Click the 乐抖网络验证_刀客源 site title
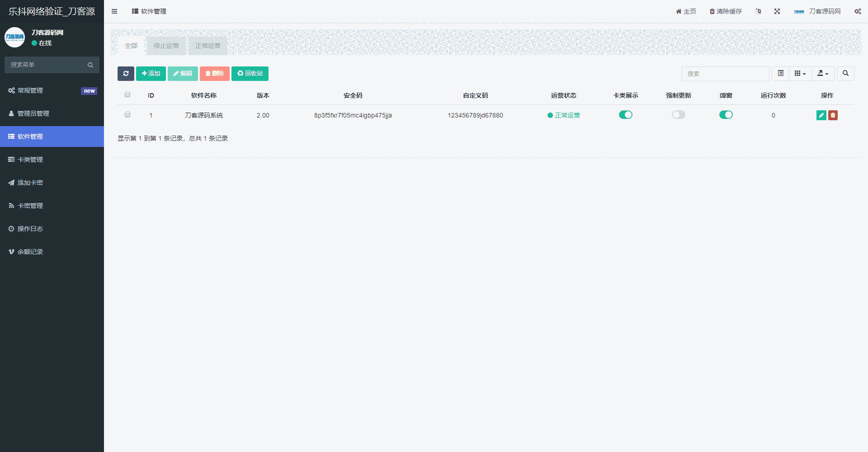The image size is (868, 452). coord(52,11)
